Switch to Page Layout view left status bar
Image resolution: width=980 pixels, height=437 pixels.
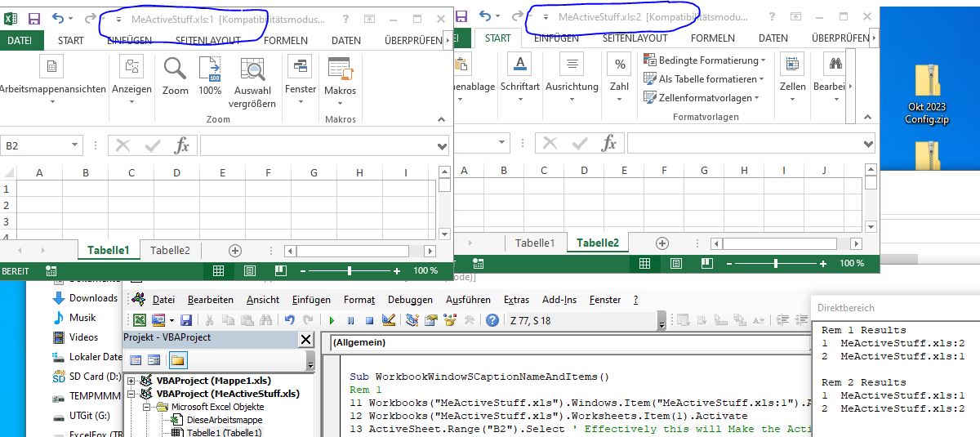[250, 270]
